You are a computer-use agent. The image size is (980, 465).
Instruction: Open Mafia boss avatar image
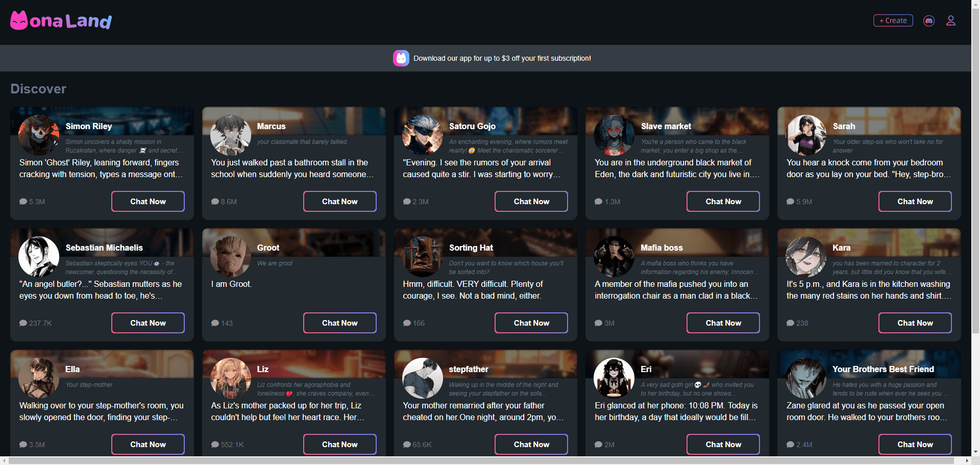(x=614, y=257)
